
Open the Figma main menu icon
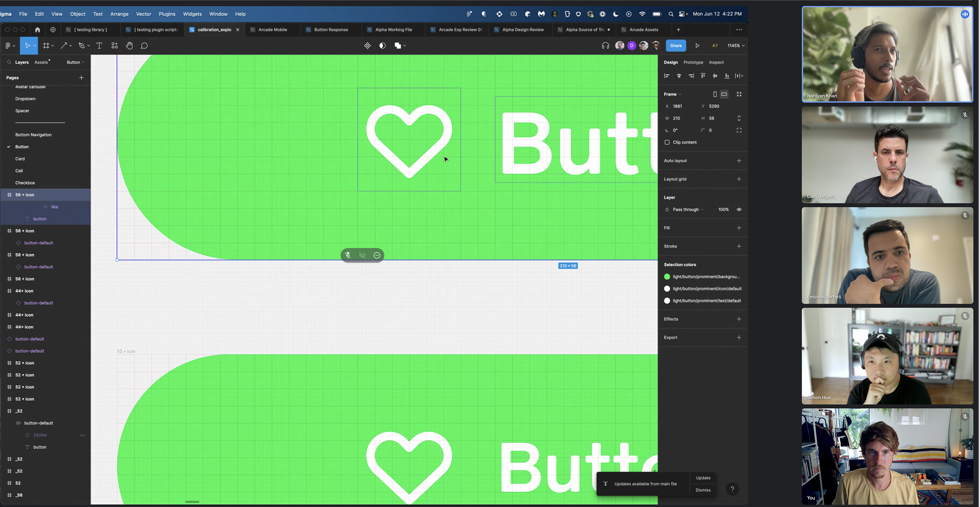point(8,46)
